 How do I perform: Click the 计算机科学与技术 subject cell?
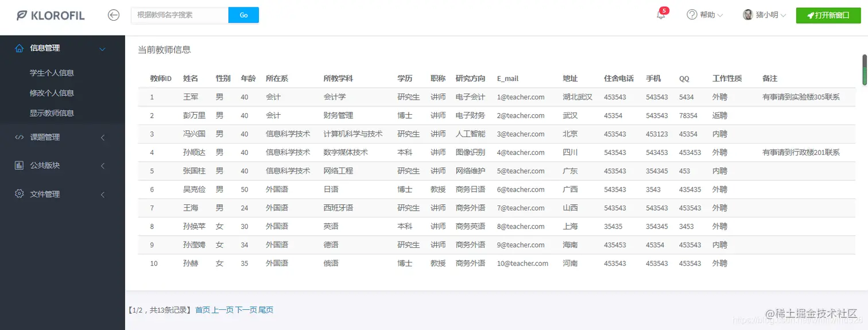click(x=353, y=134)
